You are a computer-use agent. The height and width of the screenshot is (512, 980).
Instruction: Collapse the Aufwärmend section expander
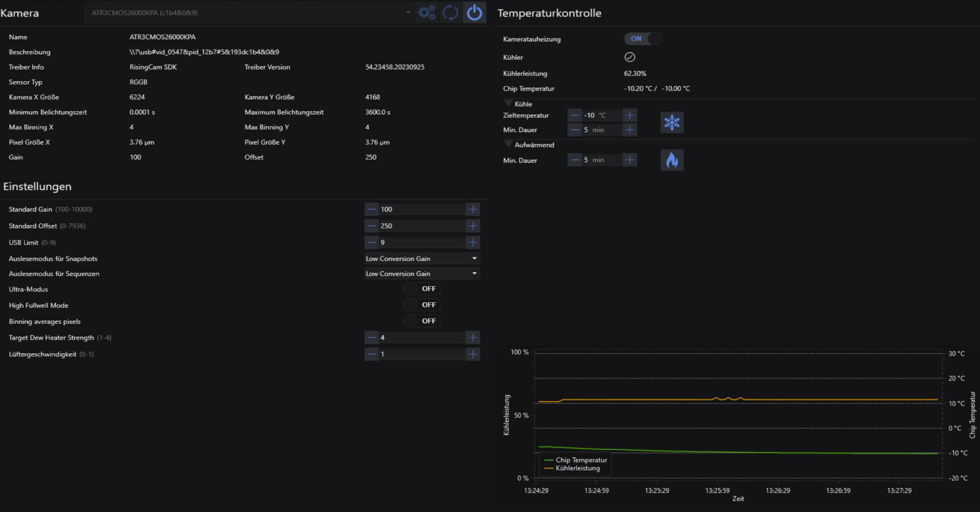508,144
